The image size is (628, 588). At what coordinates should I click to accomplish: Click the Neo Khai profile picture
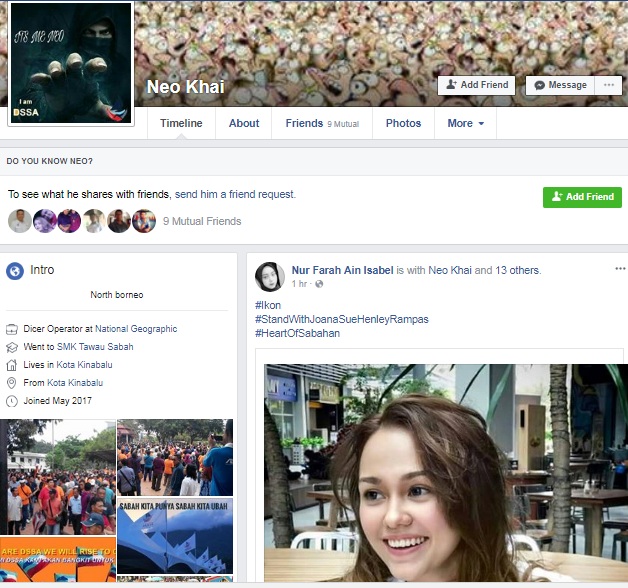coord(70,63)
